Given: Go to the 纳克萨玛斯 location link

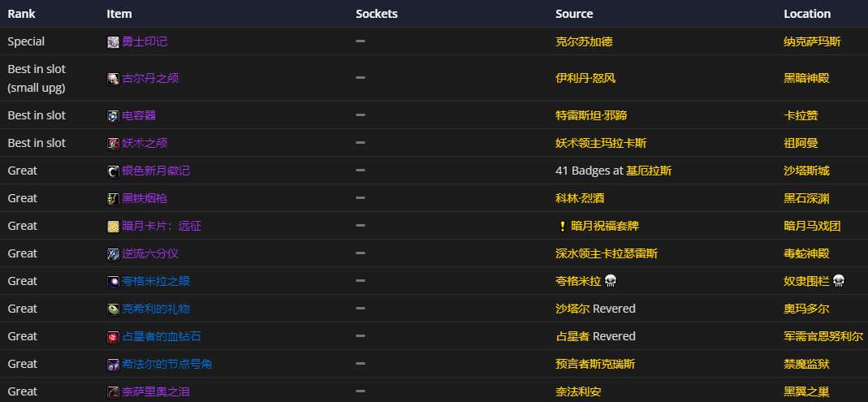Looking at the screenshot, I should coord(812,41).
